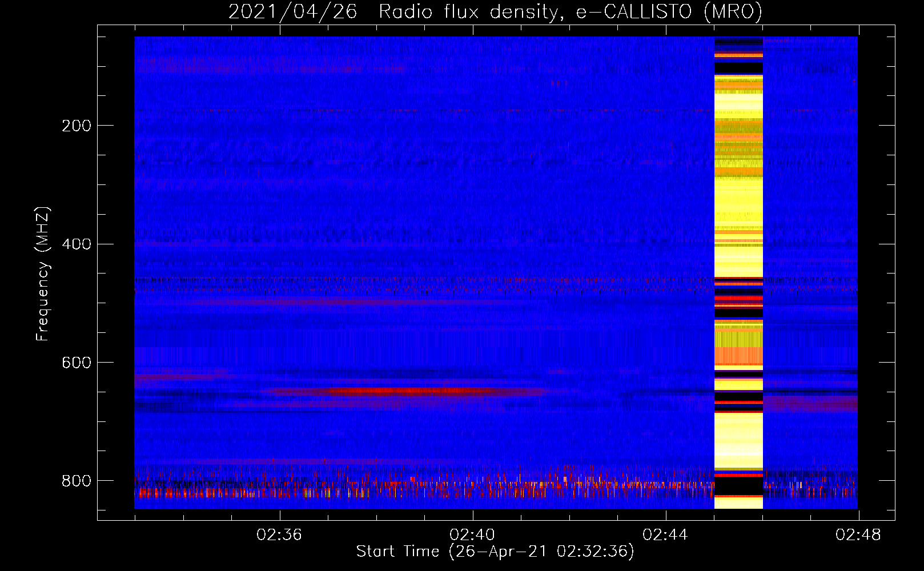Screen dimensions: 924x571
Task: Click the 'Start Time (26-Apr-21 02:32:36)' label
Action: [x=495, y=552]
